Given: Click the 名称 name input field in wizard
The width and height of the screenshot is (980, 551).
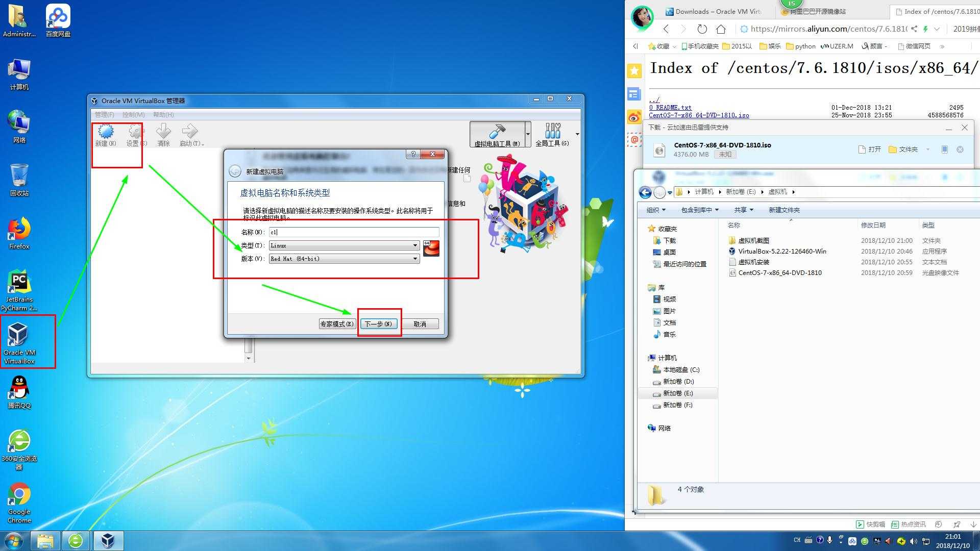Looking at the screenshot, I should point(354,232).
